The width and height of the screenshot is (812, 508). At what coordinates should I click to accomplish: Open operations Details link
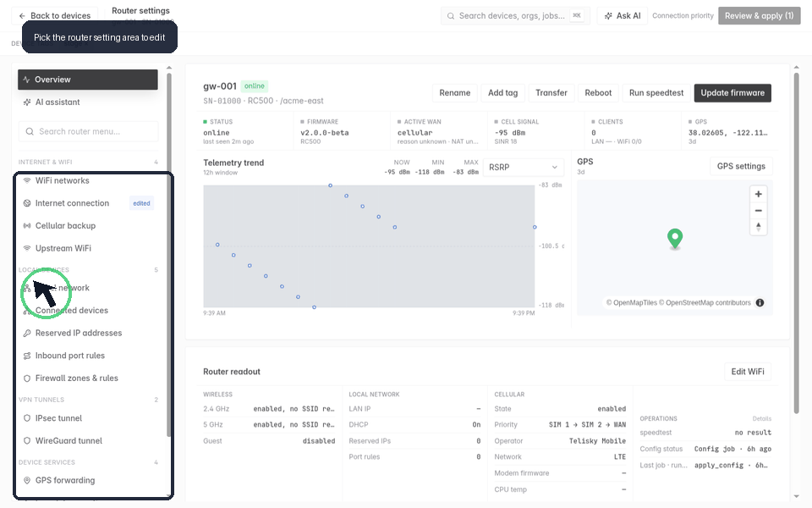(762, 419)
